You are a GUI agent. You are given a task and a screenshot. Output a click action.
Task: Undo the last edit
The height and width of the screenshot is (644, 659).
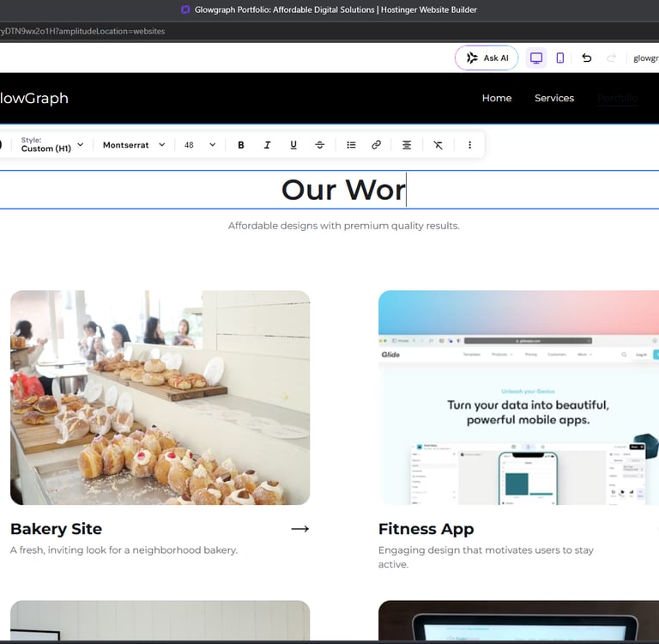click(587, 58)
